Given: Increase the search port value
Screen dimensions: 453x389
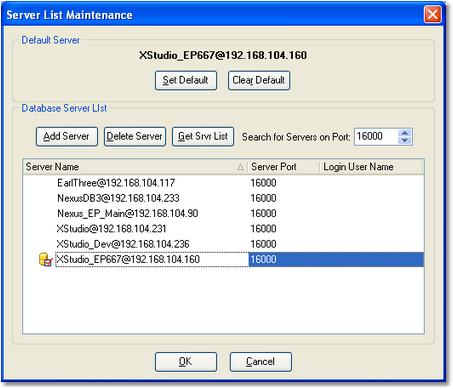Looking at the screenshot, I should pos(405,133).
